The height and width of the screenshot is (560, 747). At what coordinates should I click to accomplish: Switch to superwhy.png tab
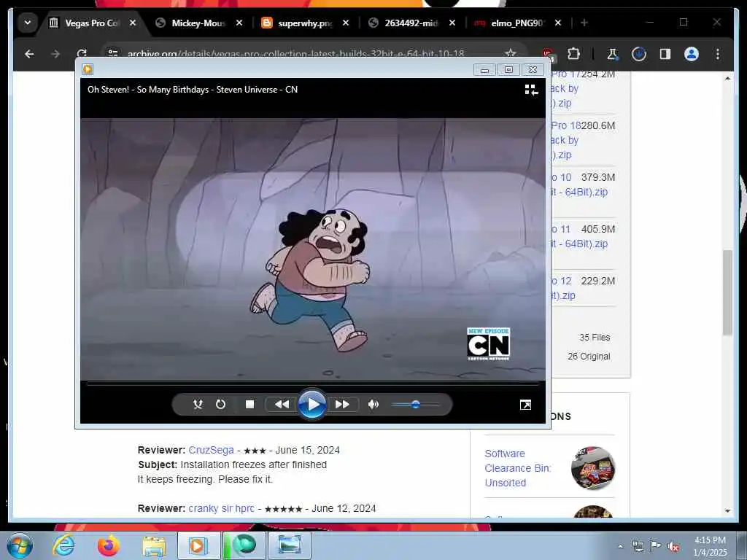tap(305, 23)
